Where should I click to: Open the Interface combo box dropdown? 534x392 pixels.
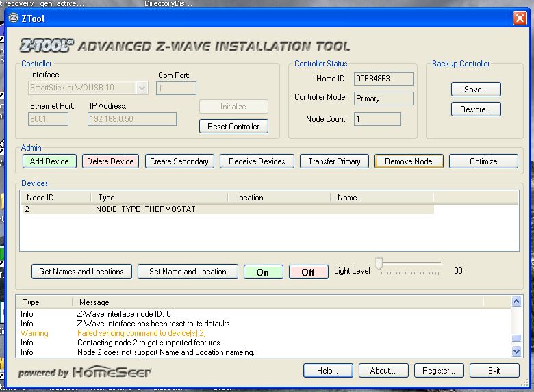pos(142,88)
